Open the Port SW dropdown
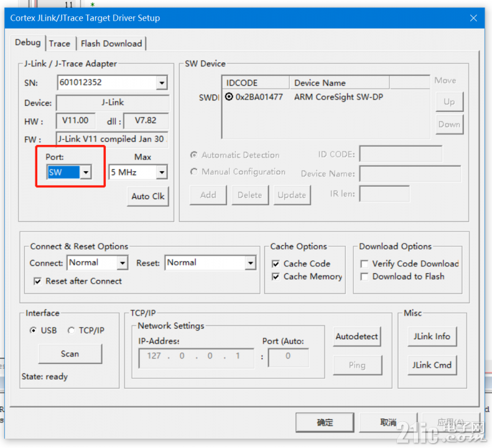The image size is (492, 448). point(85,172)
